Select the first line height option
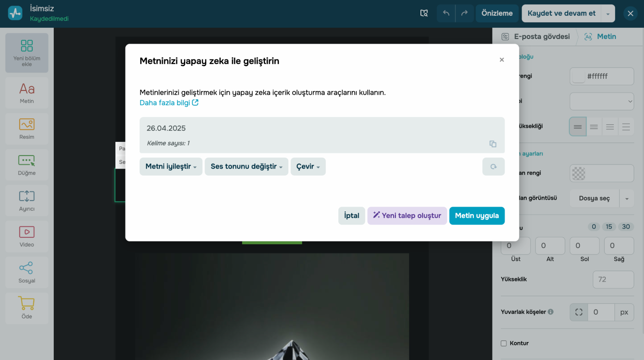Screen dimensions: 644x360 click(x=578, y=127)
